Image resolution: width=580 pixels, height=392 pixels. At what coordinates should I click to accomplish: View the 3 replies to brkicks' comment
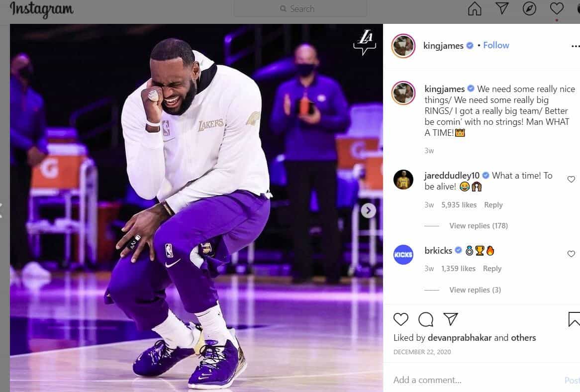pyautogui.click(x=474, y=290)
